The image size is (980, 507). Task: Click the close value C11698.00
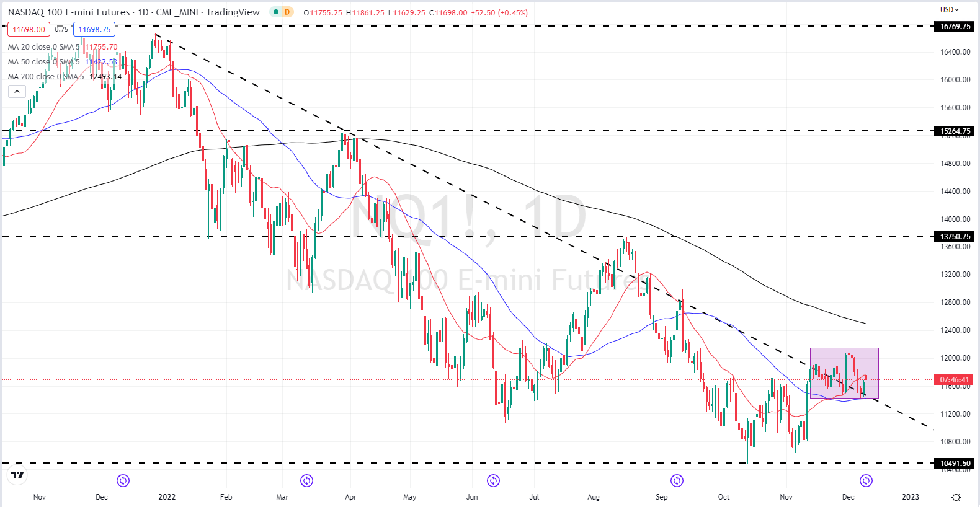[x=448, y=12]
